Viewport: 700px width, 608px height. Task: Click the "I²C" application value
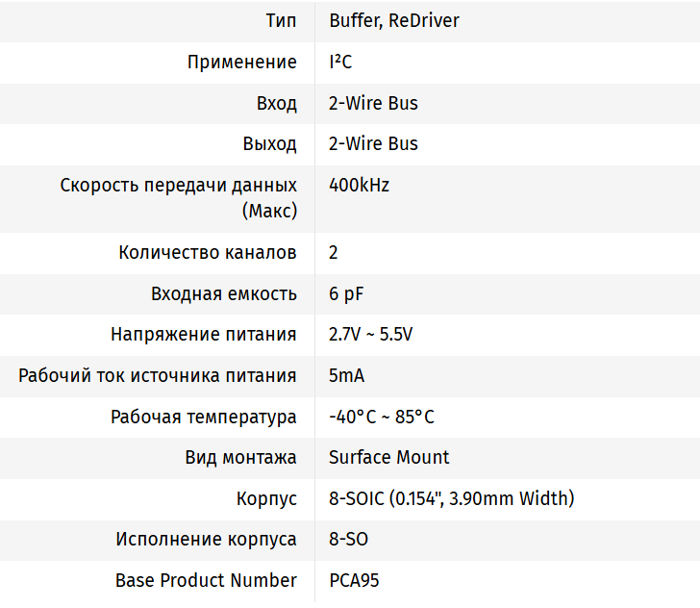pos(340,63)
